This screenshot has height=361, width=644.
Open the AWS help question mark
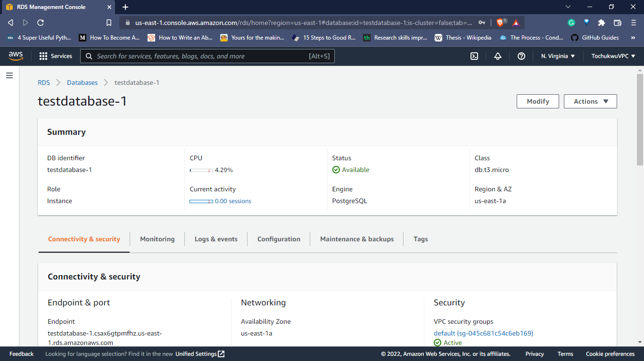click(521, 56)
